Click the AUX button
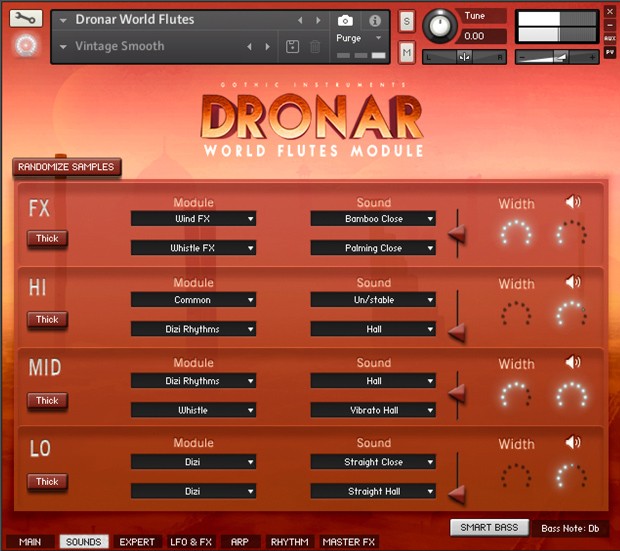 [610, 38]
